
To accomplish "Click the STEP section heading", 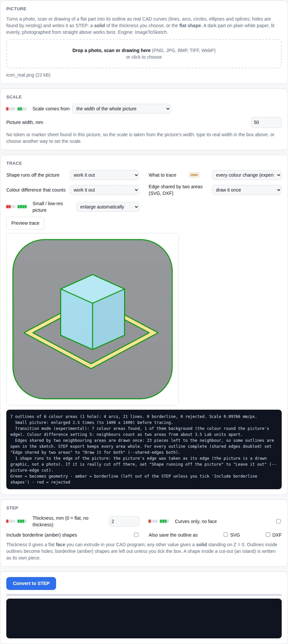I will coord(12,508).
